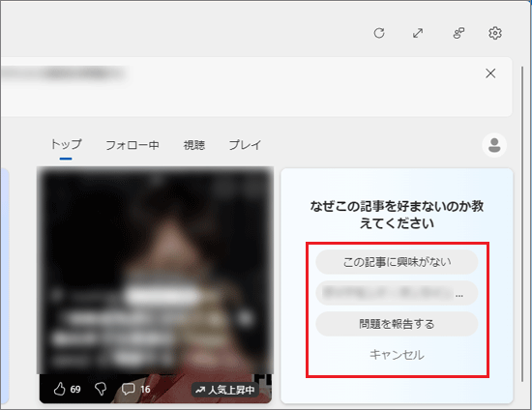Screen dimensions: 532x410
Task: Open the rewards points icon
Action: 458,33
